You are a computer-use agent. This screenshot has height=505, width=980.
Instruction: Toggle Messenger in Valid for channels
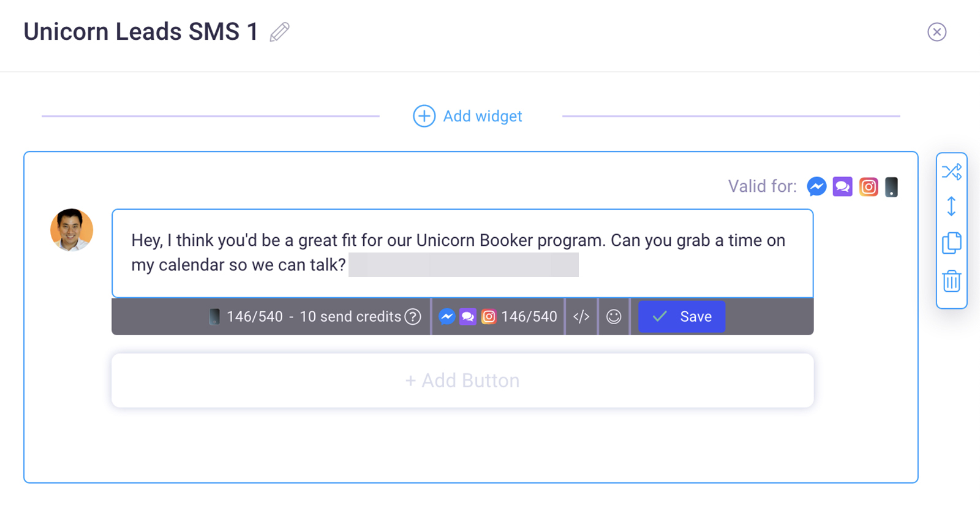tap(816, 186)
